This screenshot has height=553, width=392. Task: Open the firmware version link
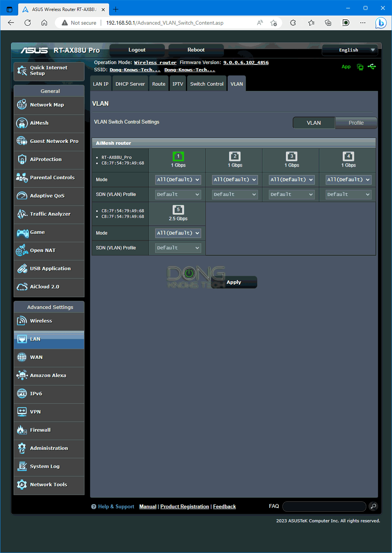tap(246, 62)
